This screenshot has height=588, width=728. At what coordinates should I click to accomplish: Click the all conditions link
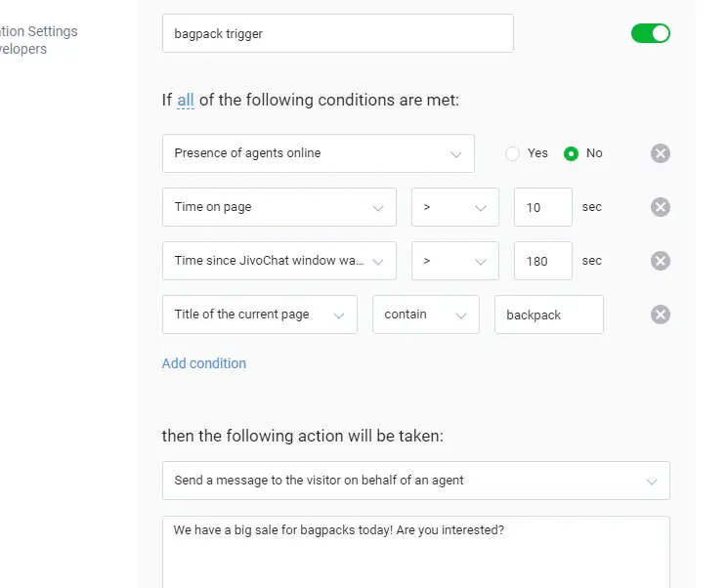click(x=186, y=100)
